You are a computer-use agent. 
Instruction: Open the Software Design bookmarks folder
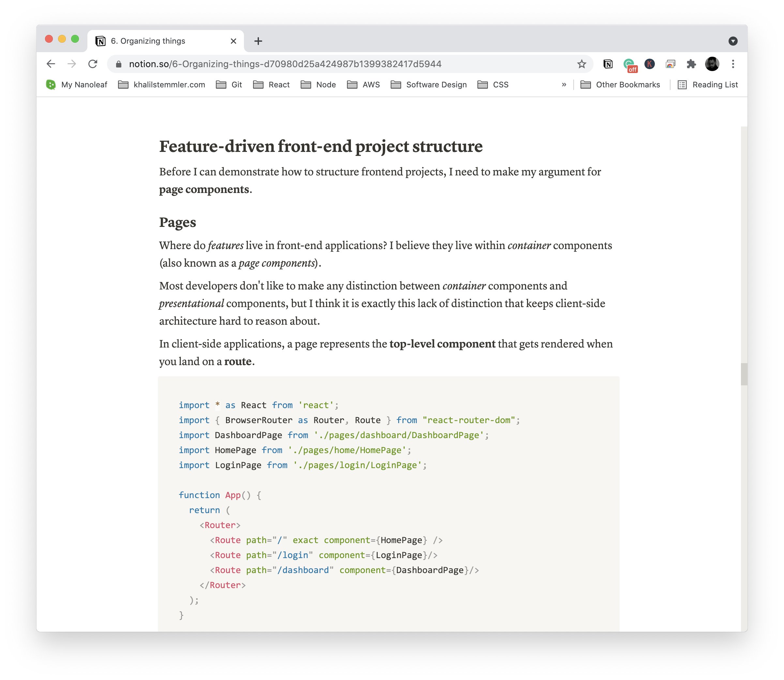[x=429, y=85]
